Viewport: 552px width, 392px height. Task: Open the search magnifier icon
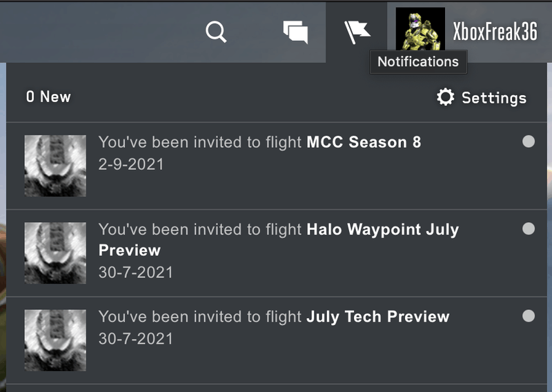coord(216,32)
